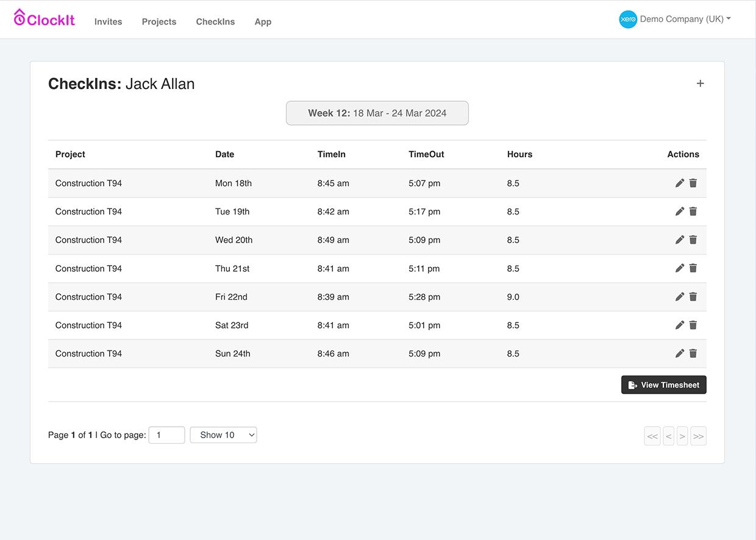Open the ClockIt logo home link
The height and width of the screenshot is (540, 756).
pyautogui.click(x=45, y=18)
